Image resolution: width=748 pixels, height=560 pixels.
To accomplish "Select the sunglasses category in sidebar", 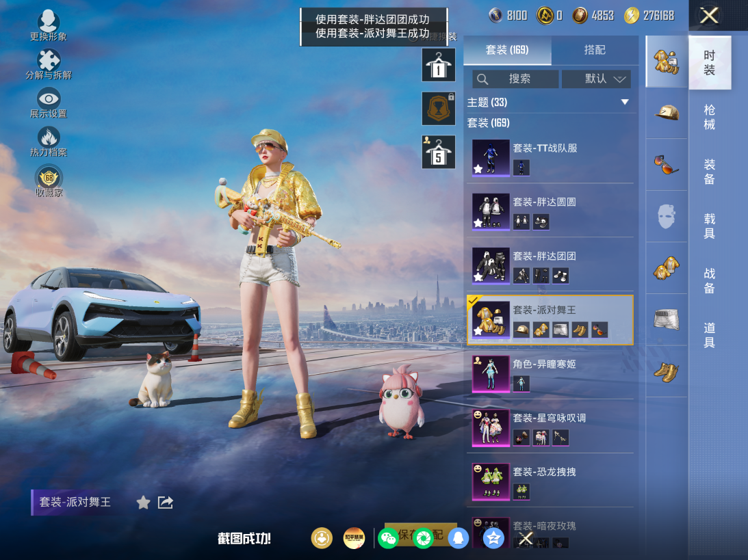I will [666, 165].
